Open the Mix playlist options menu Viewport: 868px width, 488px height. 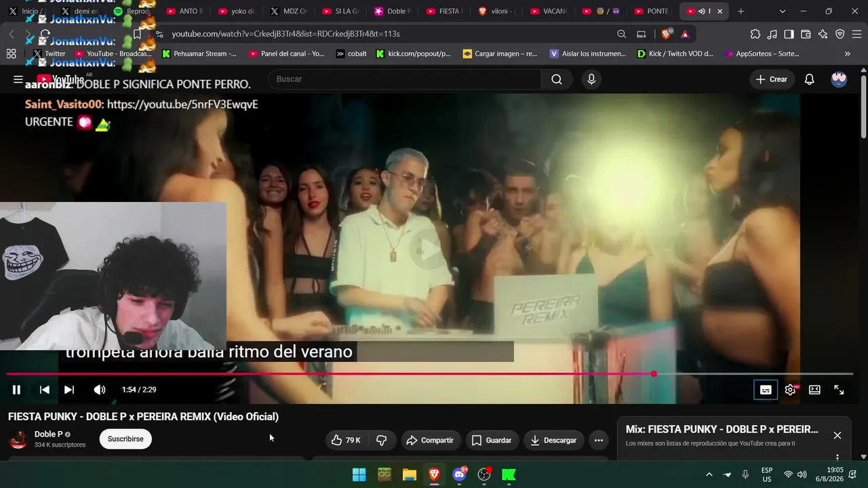click(x=837, y=457)
